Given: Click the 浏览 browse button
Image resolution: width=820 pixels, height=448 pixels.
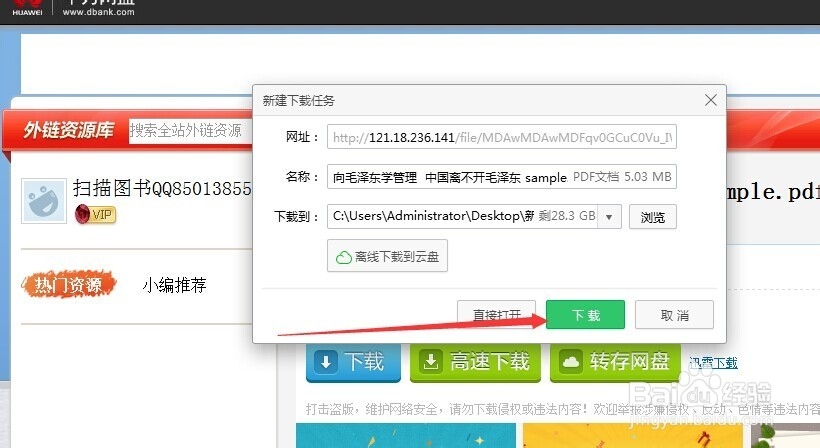Looking at the screenshot, I should click(653, 216).
